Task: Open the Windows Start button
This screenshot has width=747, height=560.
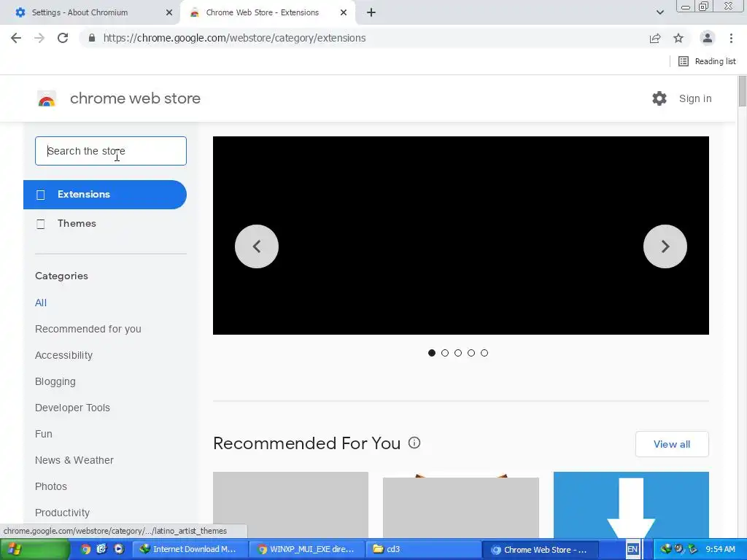Action: (x=35, y=550)
